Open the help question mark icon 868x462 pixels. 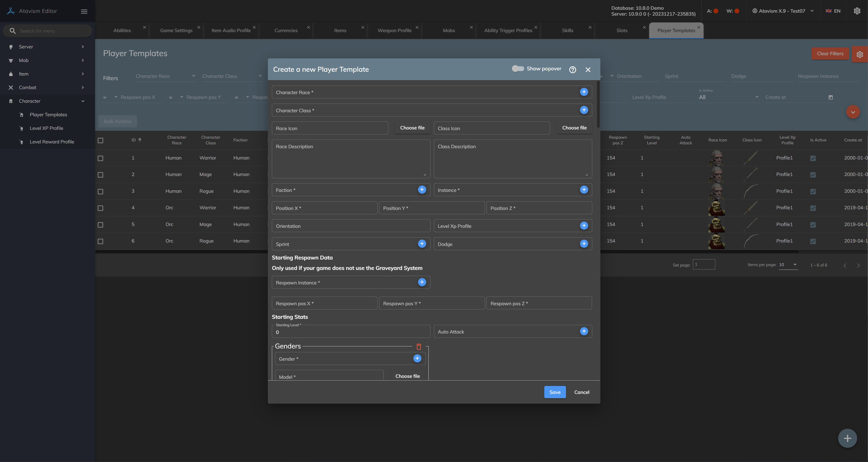[573, 70]
